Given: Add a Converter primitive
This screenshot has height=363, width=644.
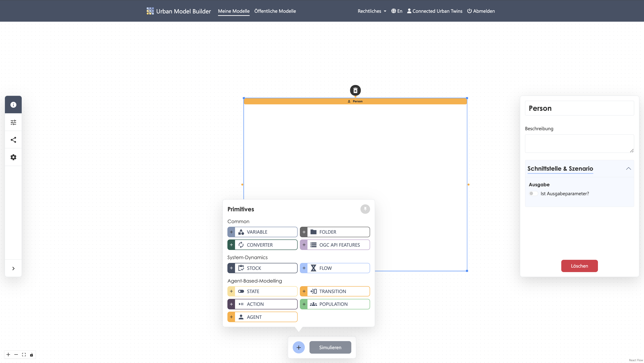Looking at the screenshot, I should (x=262, y=245).
